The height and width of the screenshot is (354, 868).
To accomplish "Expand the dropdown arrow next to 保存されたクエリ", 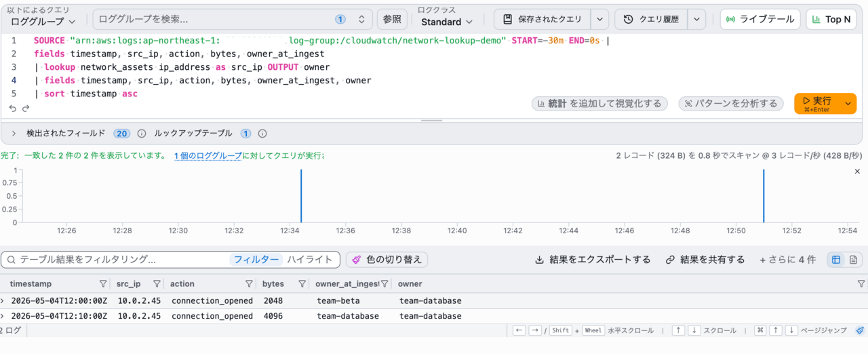I will click(x=600, y=20).
